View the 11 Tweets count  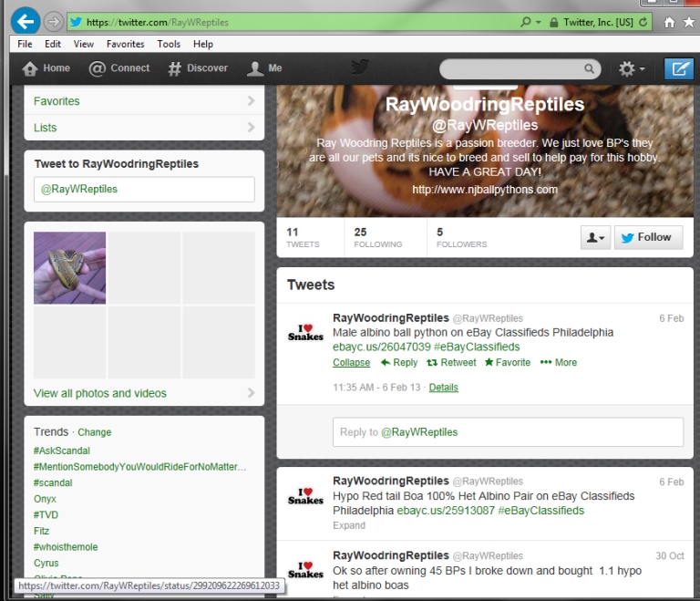click(304, 237)
